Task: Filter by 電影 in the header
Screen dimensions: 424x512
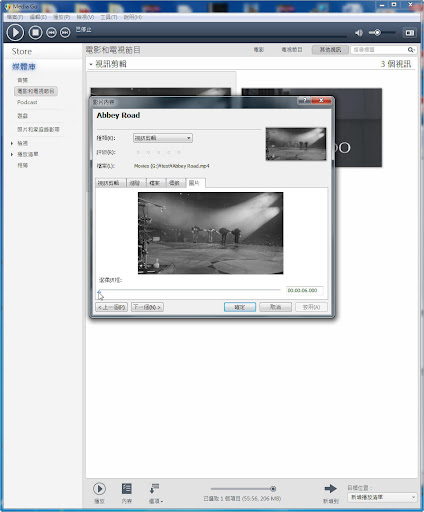Action: (x=259, y=50)
